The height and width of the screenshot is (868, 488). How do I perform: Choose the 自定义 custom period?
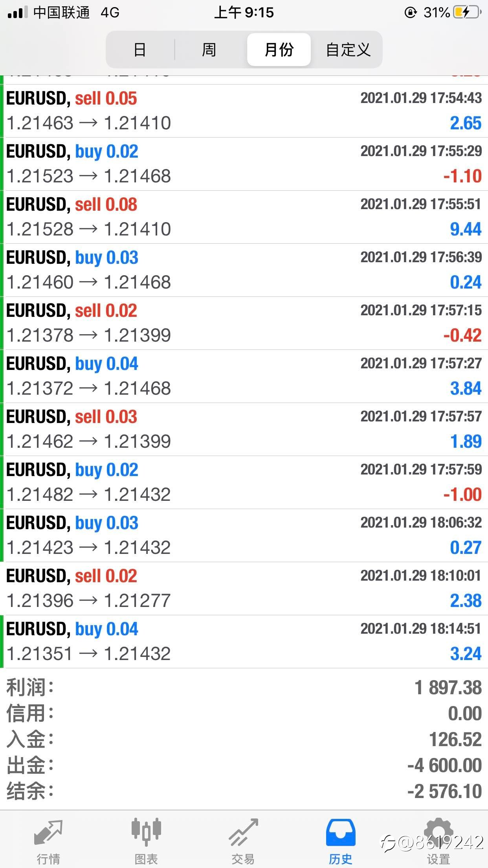click(348, 50)
